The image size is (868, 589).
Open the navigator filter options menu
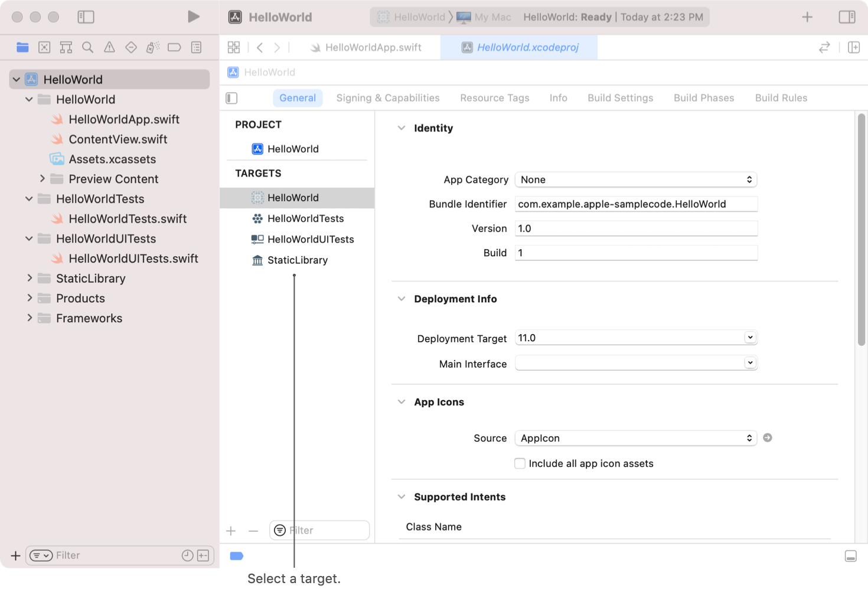(41, 555)
